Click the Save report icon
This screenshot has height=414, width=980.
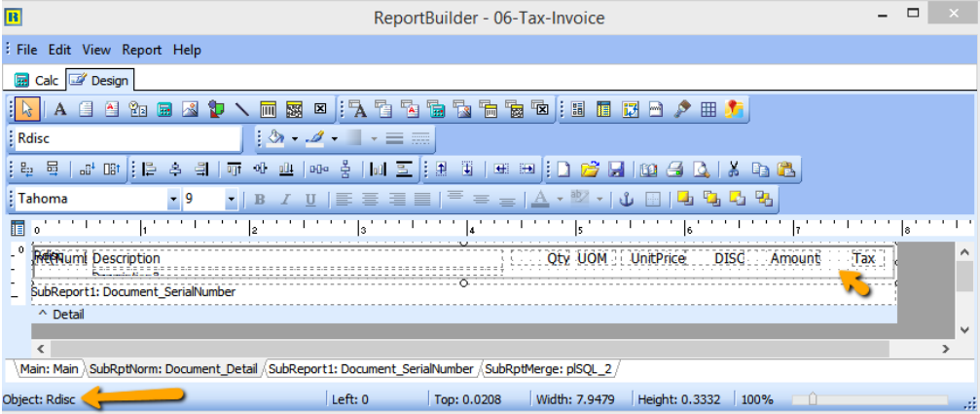(616, 169)
